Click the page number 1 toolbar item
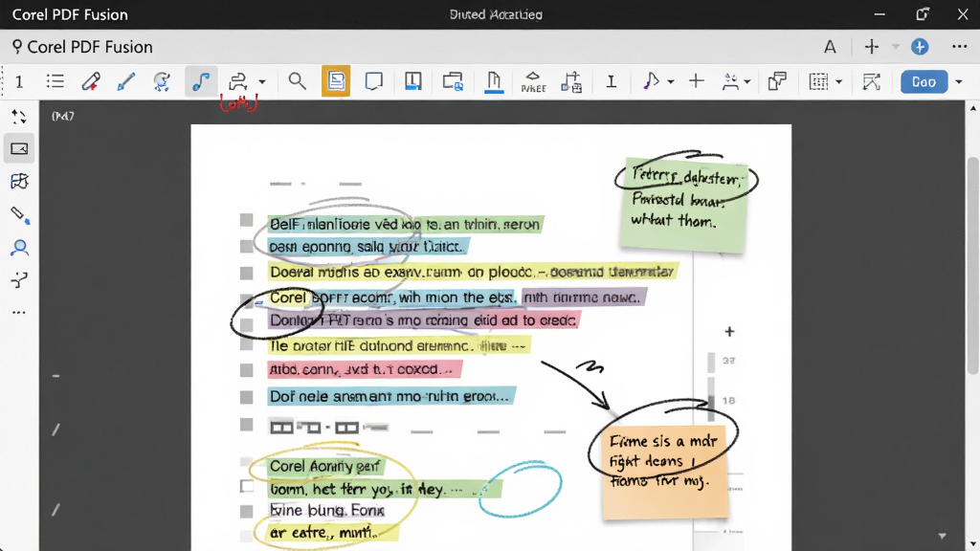 19,82
